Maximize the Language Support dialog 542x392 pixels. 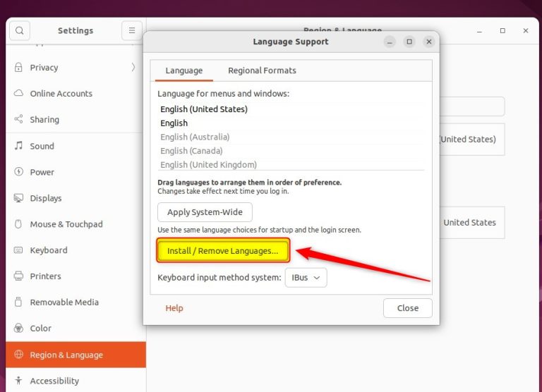pyautogui.click(x=409, y=42)
